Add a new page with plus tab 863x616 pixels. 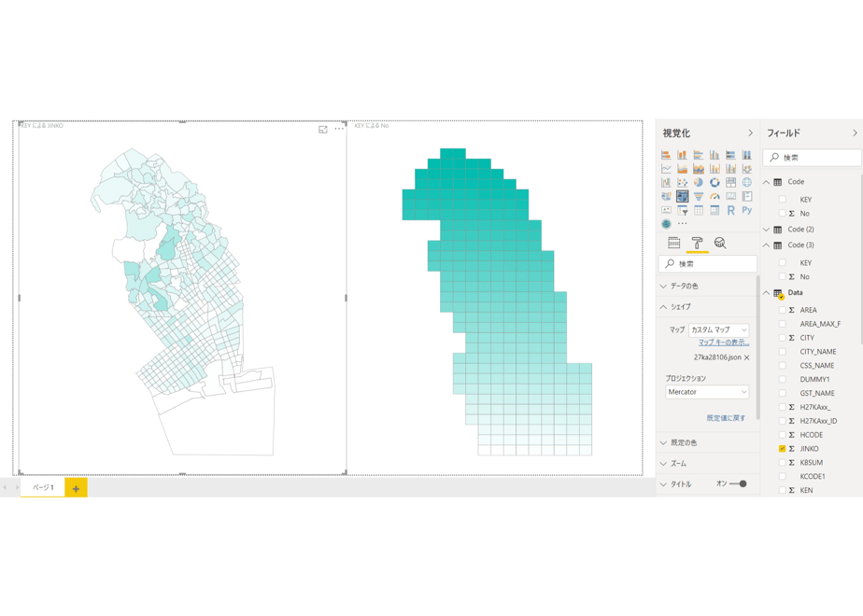coord(76,488)
